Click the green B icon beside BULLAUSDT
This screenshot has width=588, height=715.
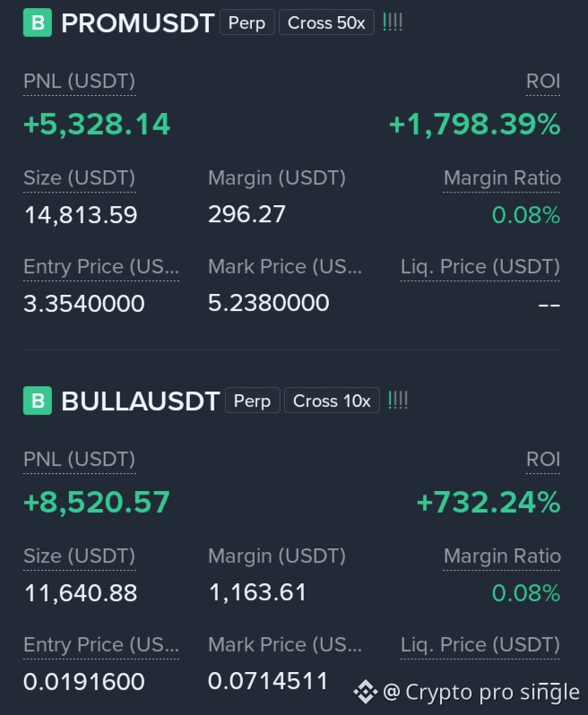[x=38, y=401]
